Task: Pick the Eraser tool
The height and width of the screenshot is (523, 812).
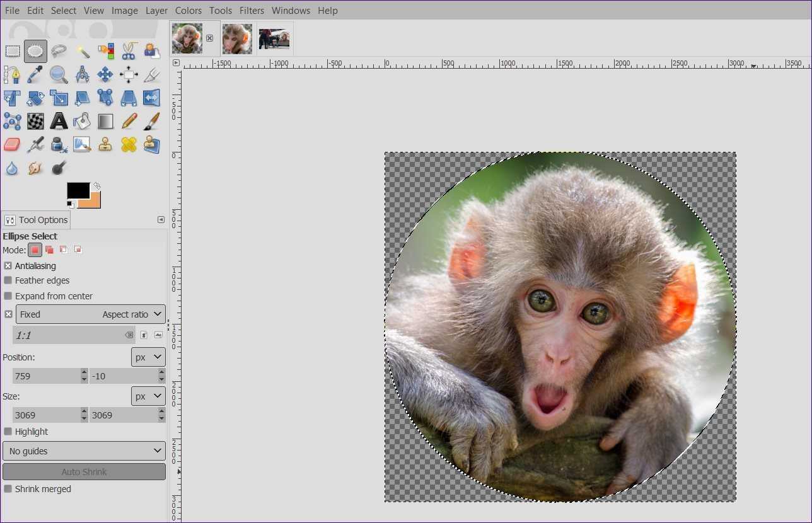Action: (12, 144)
